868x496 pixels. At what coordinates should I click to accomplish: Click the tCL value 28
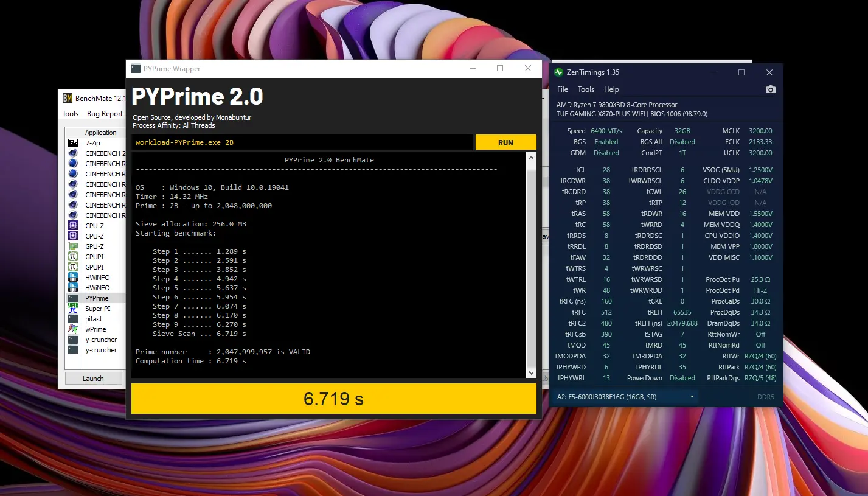pos(606,170)
